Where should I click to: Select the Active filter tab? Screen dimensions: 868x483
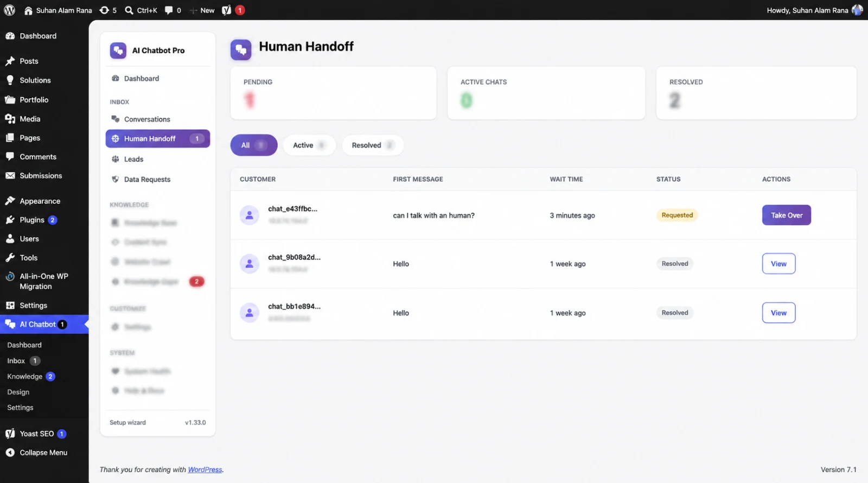309,145
